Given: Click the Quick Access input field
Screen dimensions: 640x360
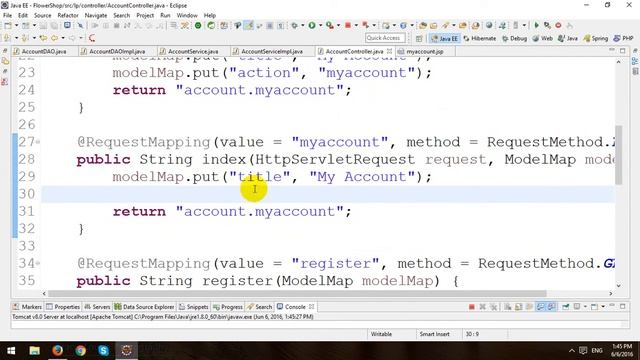Looking at the screenshot, I should (x=385, y=38).
